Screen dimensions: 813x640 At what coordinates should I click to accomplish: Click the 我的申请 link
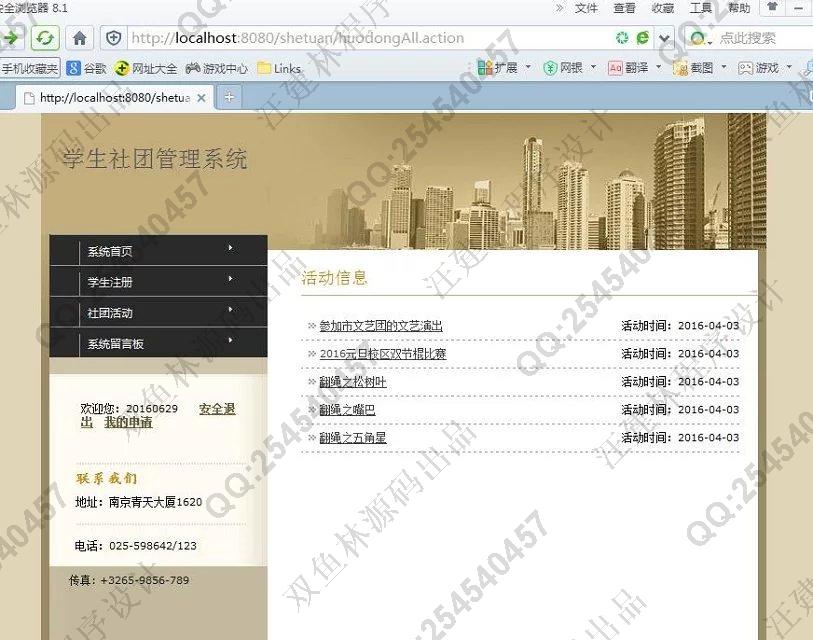(x=128, y=422)
